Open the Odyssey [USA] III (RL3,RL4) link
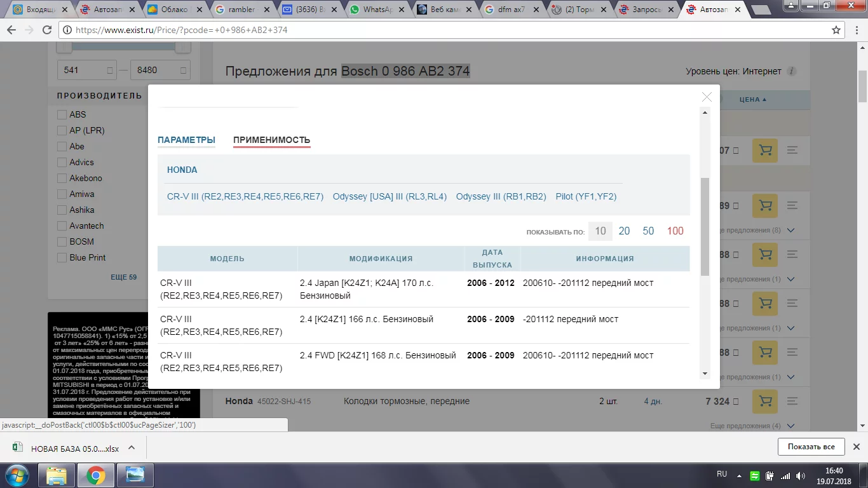The width and height of the screenshot is (868, 488). [x=390, y=197]
